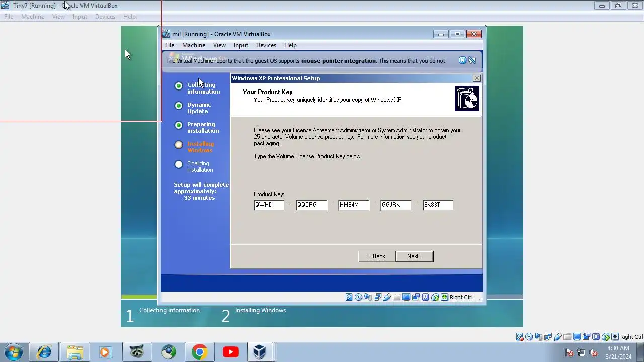Click USB devices icon in mil VM status bar

[x=387, y=297]
